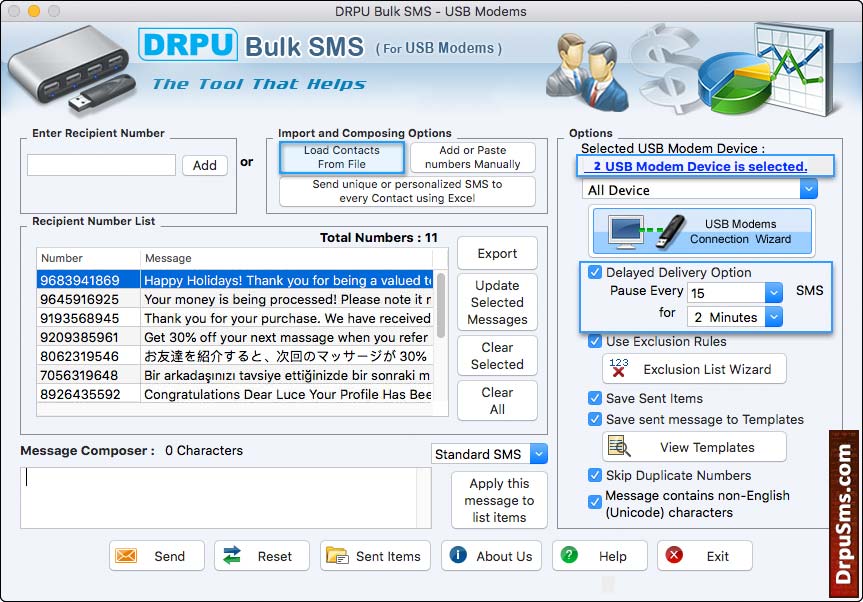Click the recipient list vertical scrollbar

tap(441, 305)
